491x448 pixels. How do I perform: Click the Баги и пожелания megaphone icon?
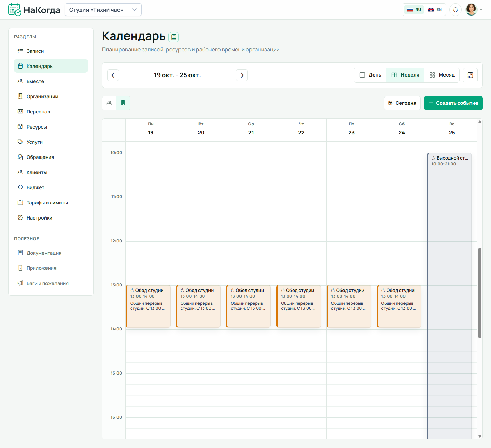20,283
